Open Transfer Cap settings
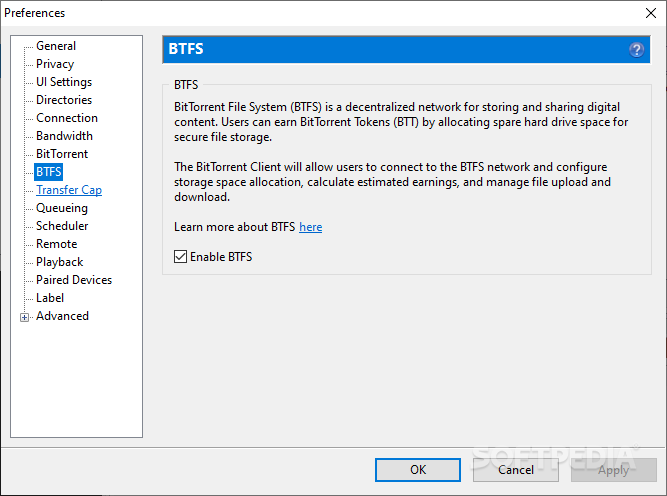Screen dimensions: 667x496 [69, 190]
